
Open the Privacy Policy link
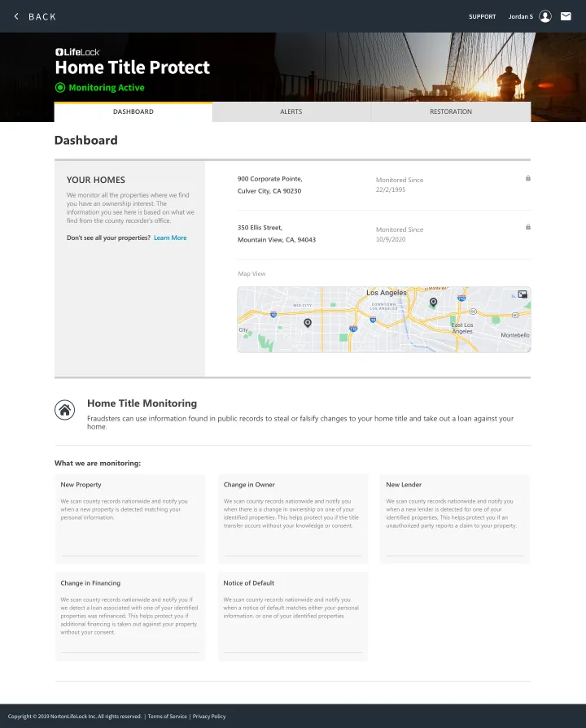click(x=209, y=717)
